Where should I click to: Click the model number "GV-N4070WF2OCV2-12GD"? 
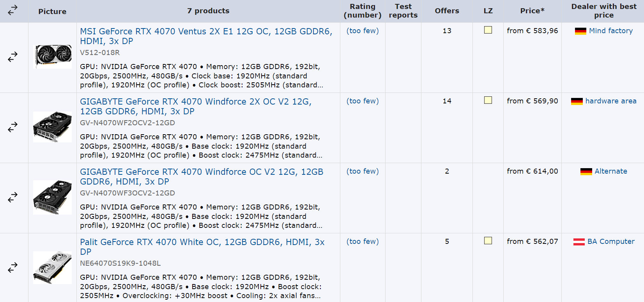click(127, 123)
